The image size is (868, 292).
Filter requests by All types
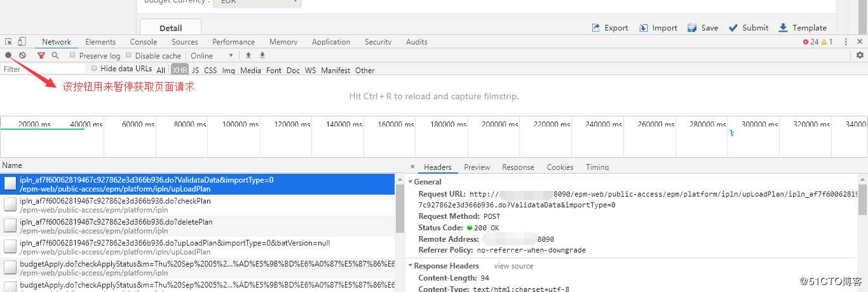161,70
